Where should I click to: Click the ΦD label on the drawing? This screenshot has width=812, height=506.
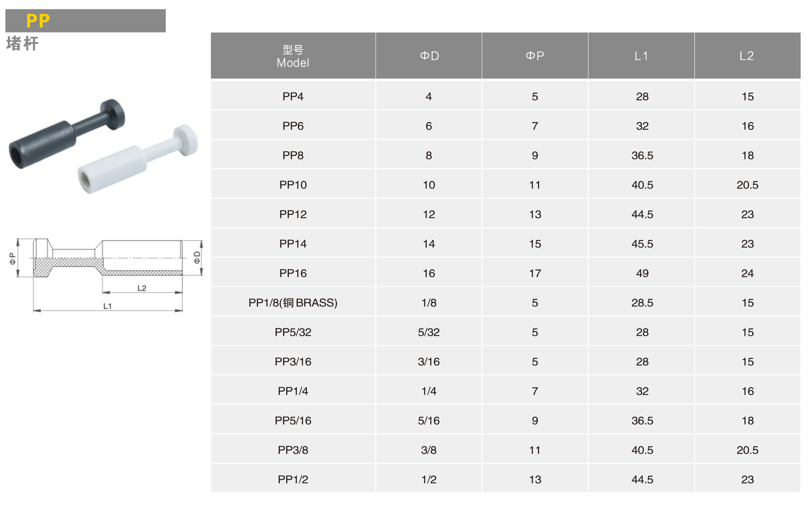(197, 258)
